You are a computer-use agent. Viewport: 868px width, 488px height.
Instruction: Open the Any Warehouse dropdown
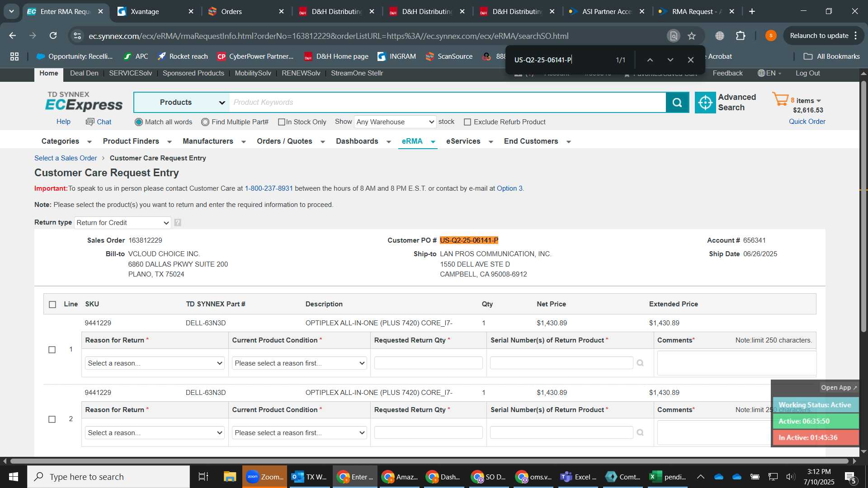395,122
